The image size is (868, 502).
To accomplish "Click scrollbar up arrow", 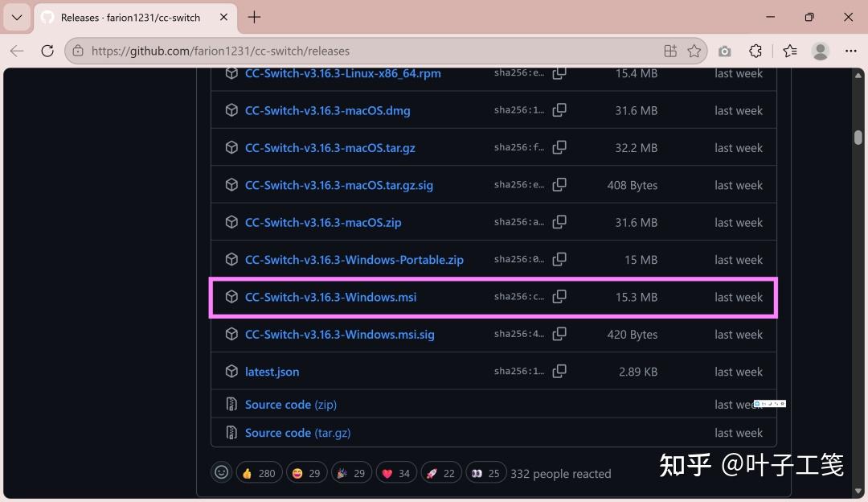I will (x=858, y=76).
